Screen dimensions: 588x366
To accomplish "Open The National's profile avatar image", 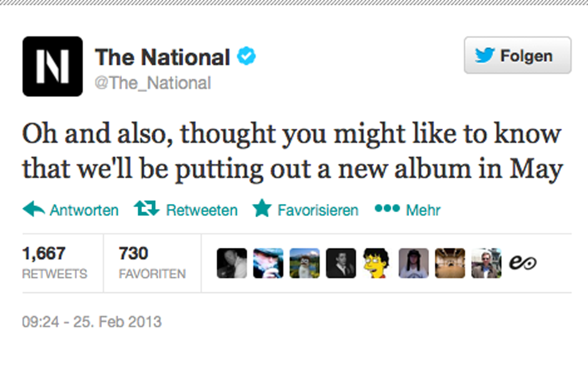I will pos(53,66).
